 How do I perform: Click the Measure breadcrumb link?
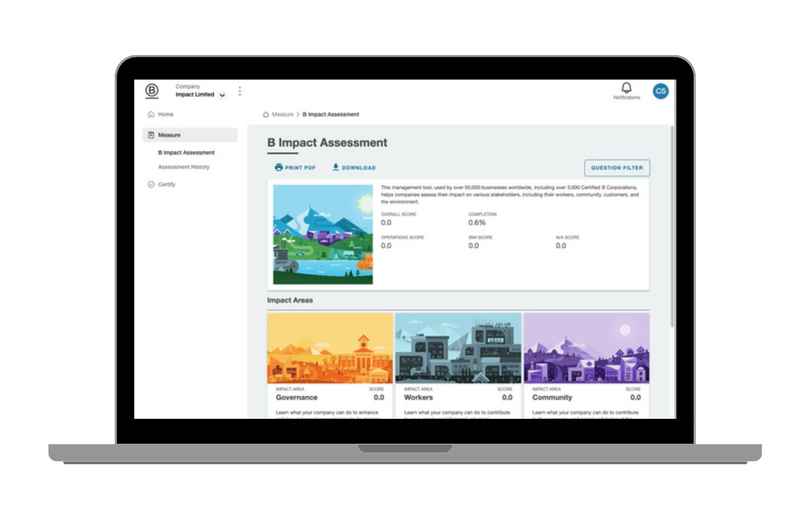pos(283,114)
